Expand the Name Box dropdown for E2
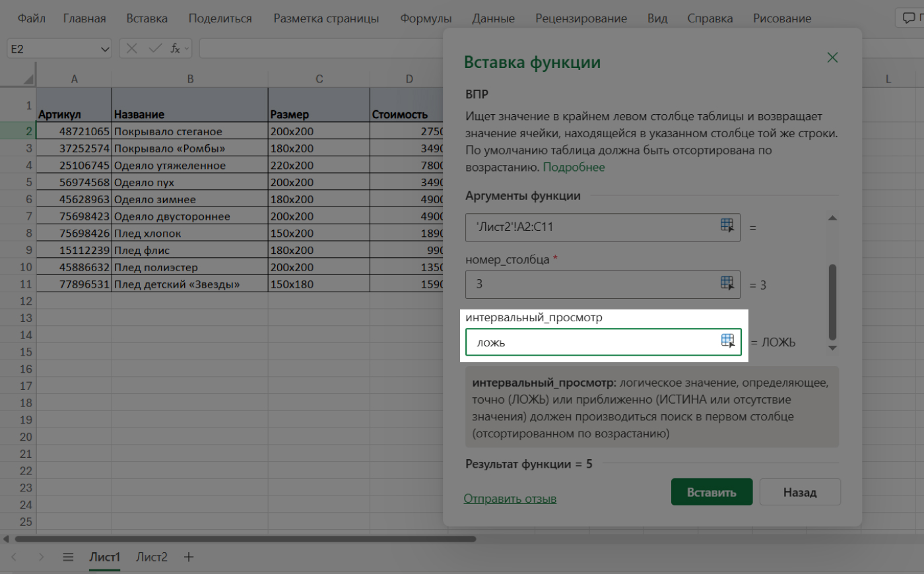 click(104, 49)
